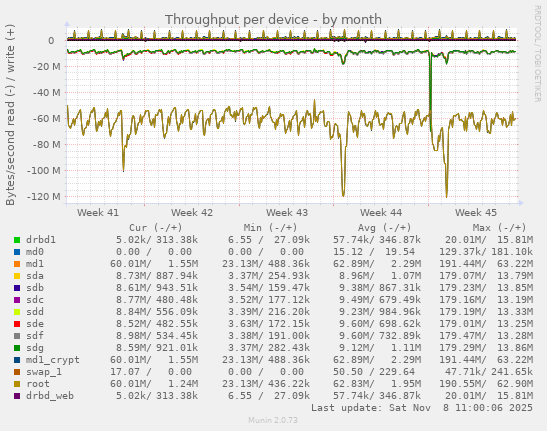Click the Week 45 axis label

coord(476,213)
